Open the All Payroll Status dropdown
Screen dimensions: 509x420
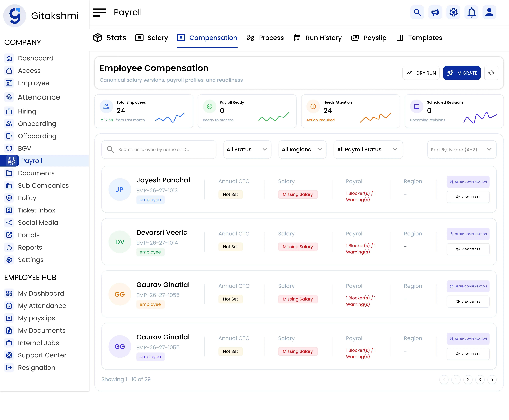click(x=368, y=150)
